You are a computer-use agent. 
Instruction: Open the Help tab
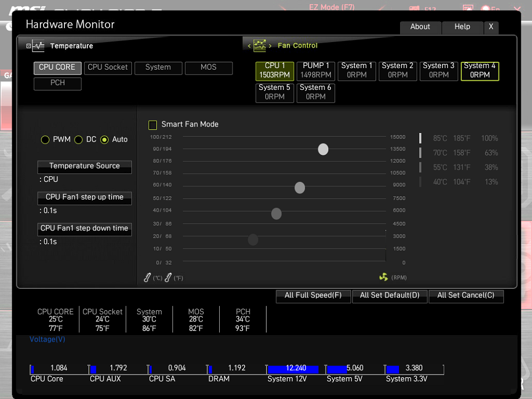462,27
